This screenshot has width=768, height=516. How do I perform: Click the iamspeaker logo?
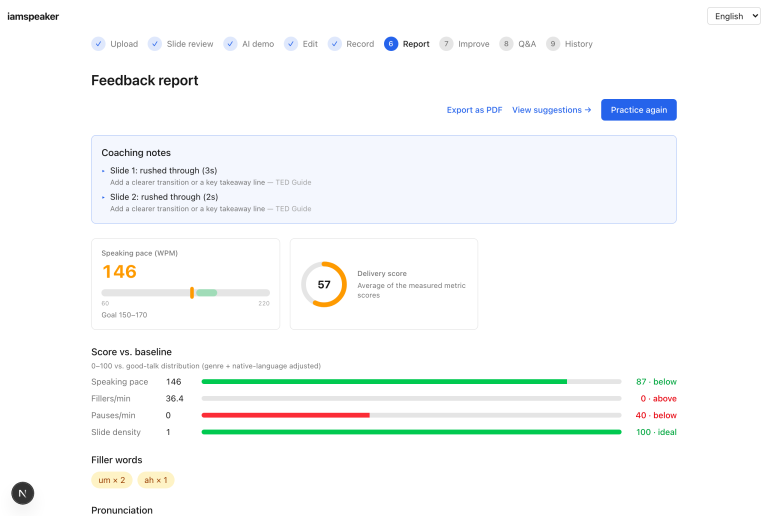33,17
